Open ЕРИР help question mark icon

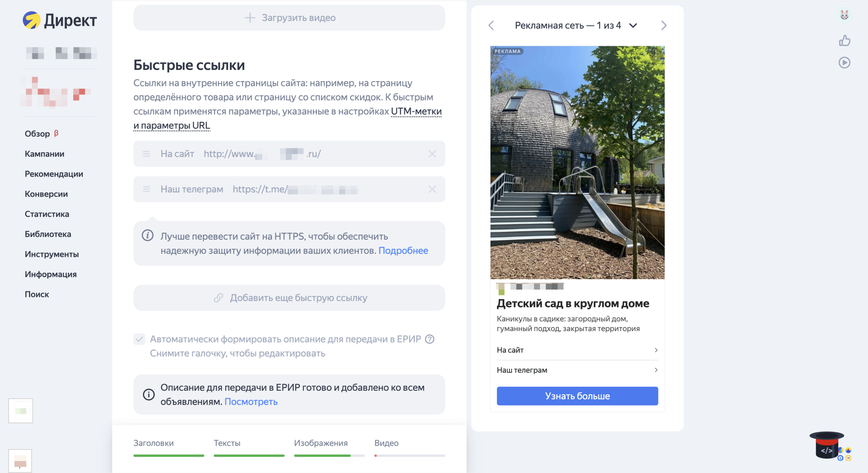tap(430, 339)
